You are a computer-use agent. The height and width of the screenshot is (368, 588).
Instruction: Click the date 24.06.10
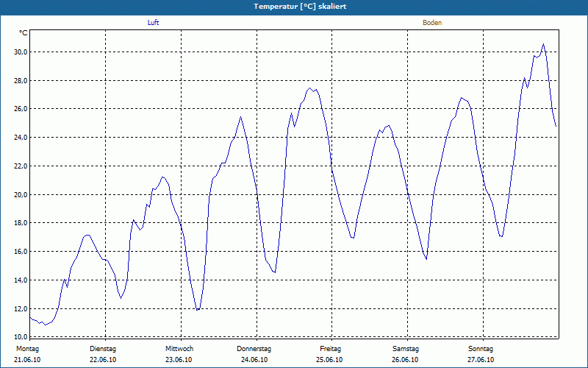tap(254, 360)
